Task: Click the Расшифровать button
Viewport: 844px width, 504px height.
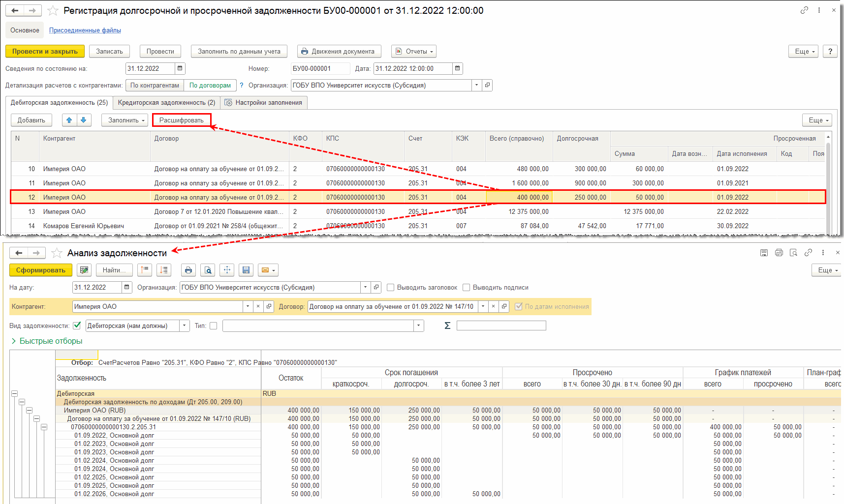Action: 182,120
